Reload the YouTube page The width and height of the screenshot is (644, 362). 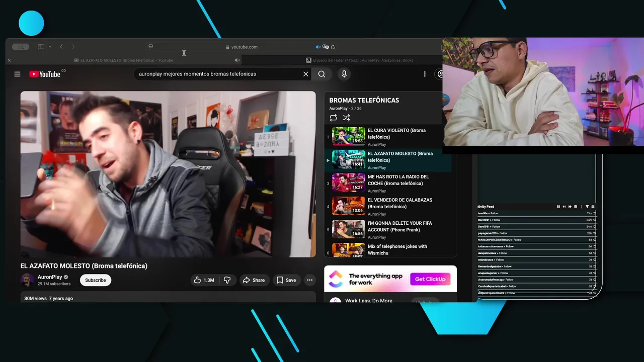pyautogui.click(x=333, y=47)
